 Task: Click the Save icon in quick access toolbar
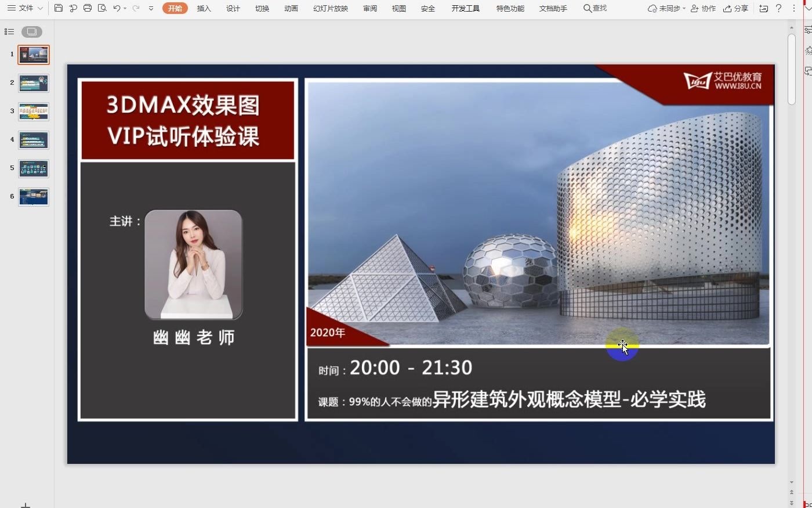[x=59, y=8]
